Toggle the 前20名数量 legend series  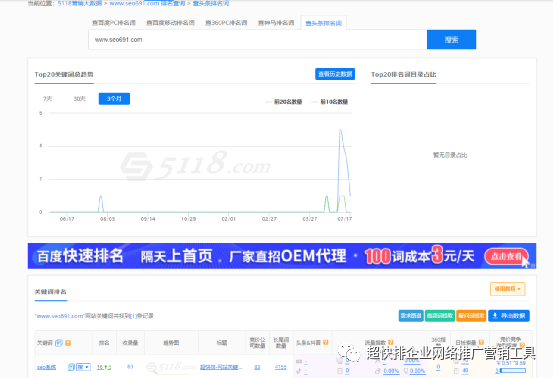[x=284, y=102]
